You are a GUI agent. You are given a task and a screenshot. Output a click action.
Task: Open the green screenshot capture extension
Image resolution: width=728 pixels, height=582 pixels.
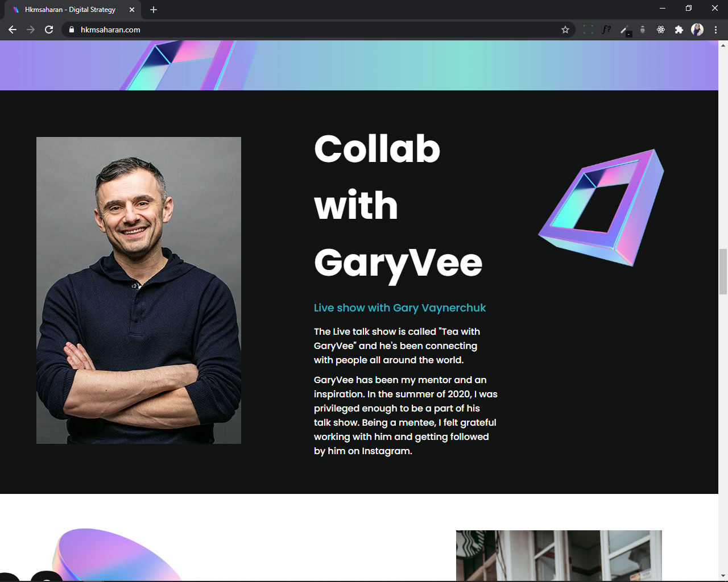click(588, 30)
